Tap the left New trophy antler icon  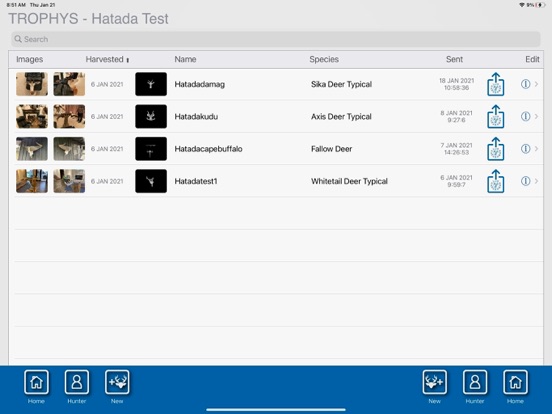(x=117, y=382)
